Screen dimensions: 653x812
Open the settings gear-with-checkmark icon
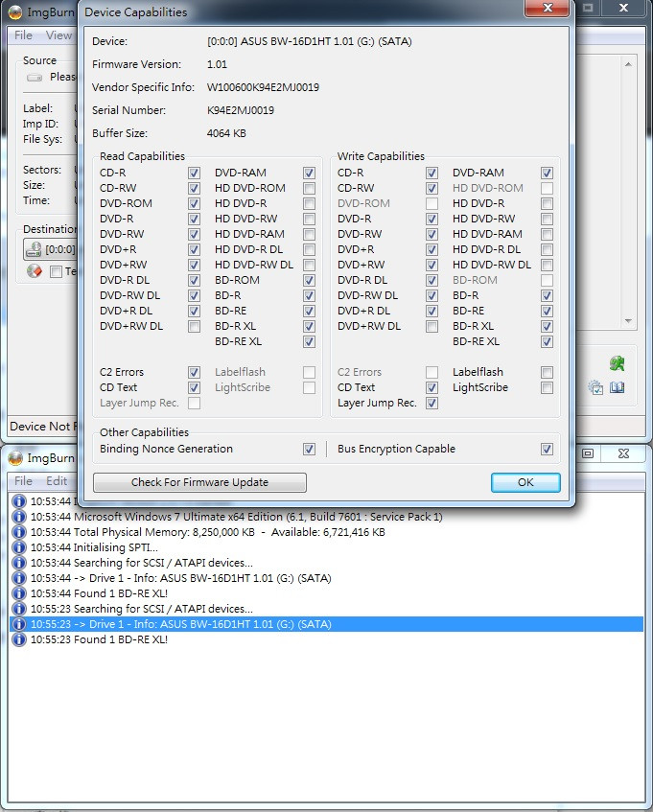point(595,387)
